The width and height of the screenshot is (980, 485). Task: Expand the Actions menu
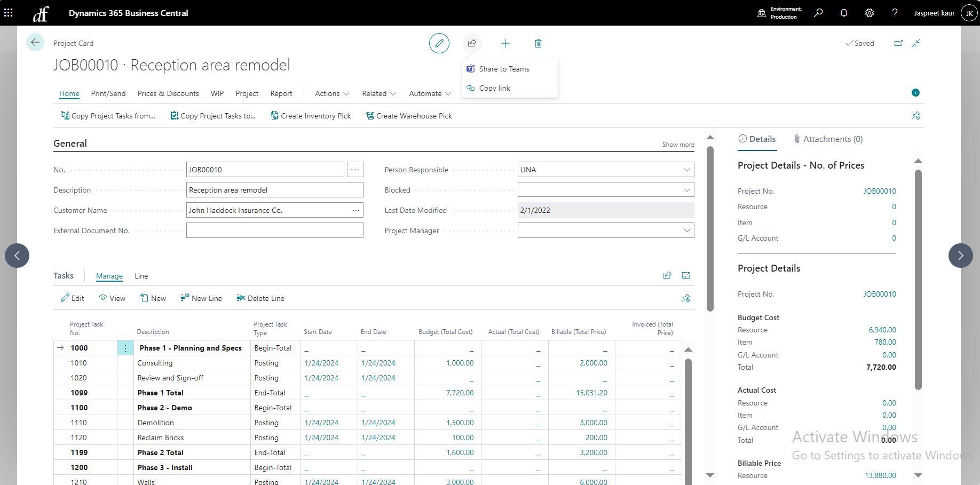pyautogui.click(x=331, y=93)
